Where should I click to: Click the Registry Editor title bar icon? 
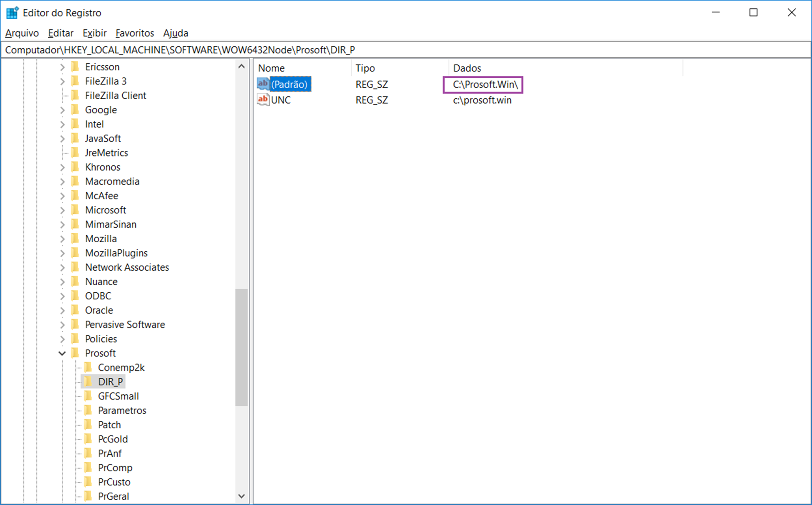click(x=12, y=13)
